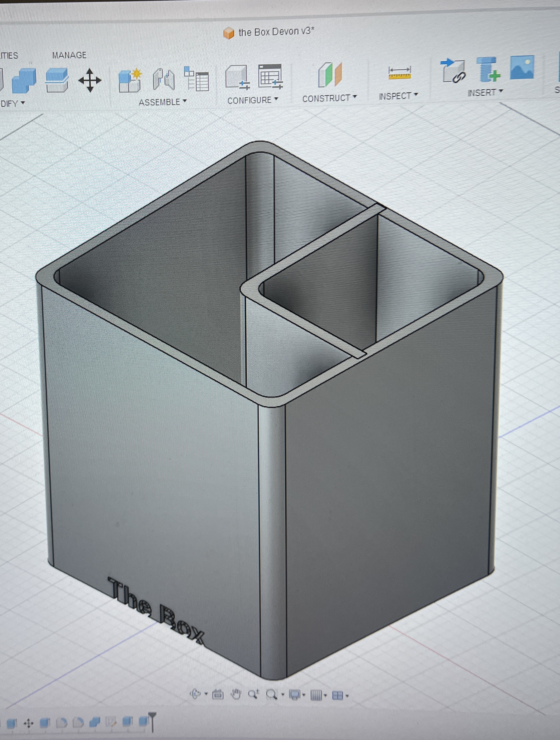
Task: Click the Move/Copy arrows tool
Action: [x=90, y=80]
